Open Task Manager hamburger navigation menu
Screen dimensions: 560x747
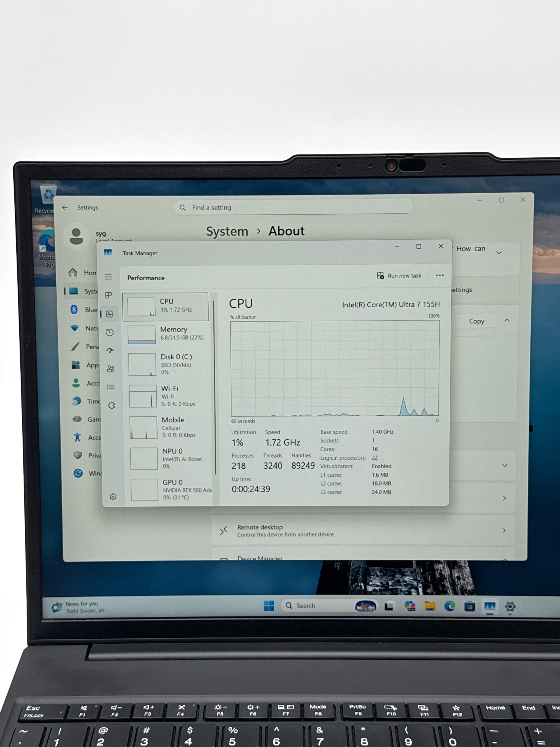108,277
